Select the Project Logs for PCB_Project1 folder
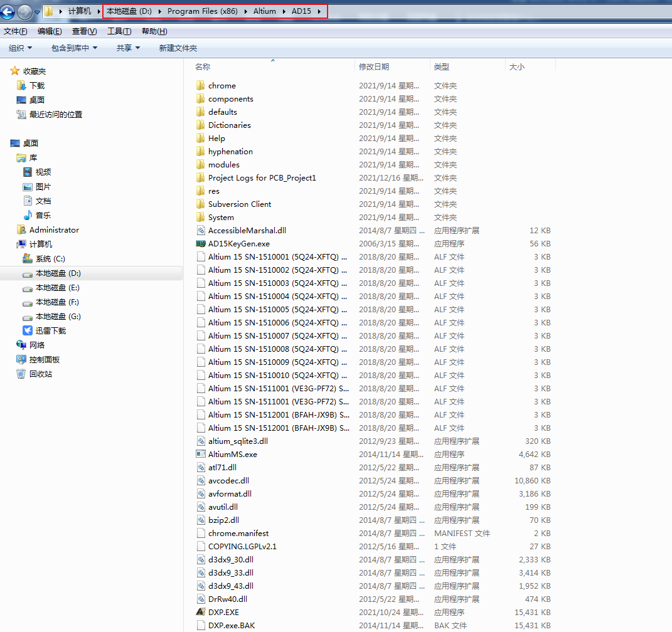 tap(262, 177)
